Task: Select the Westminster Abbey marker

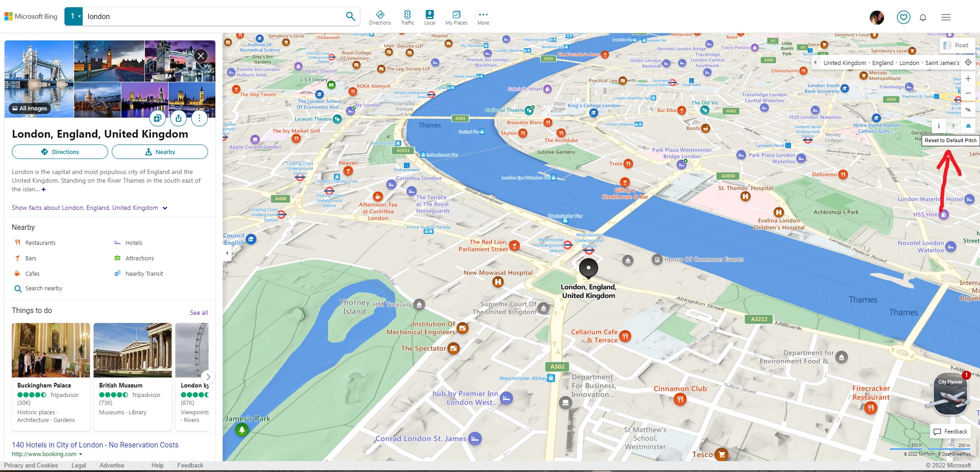Action: tap(551, 378)
